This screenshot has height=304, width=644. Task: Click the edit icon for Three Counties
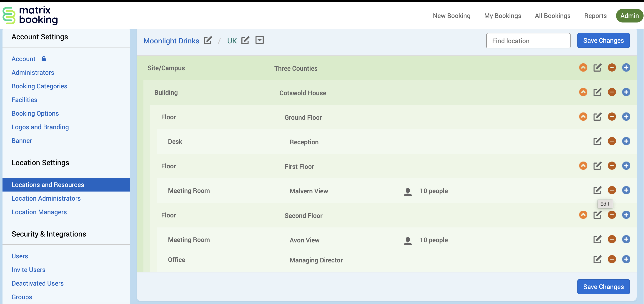tap(597, 68)
